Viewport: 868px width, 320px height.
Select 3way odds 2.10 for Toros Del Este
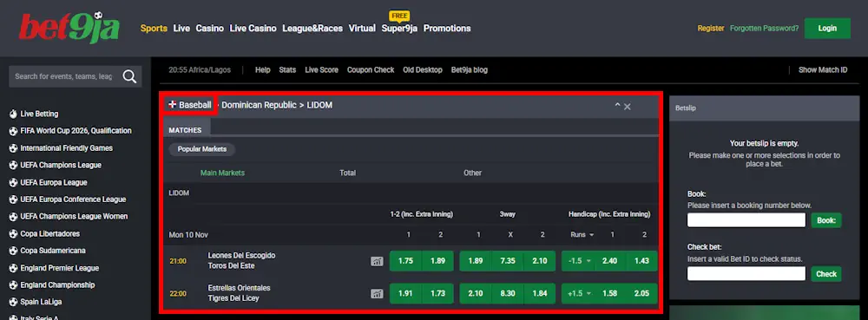coord(540,261)
